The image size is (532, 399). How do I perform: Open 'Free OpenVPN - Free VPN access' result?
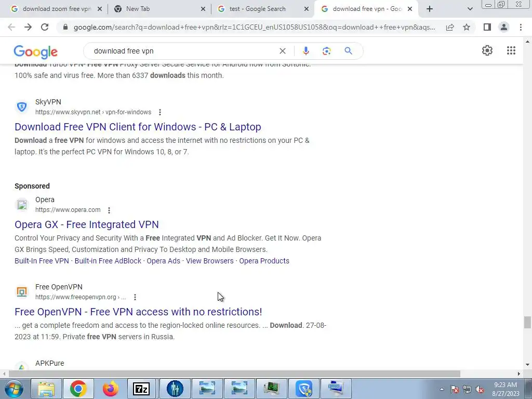138,312
